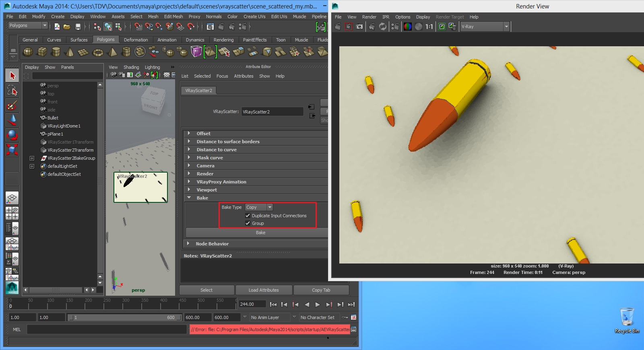Create a polygon cylinder from the shelf
This screenshot has width=644, height=350.
click(56, 51)
